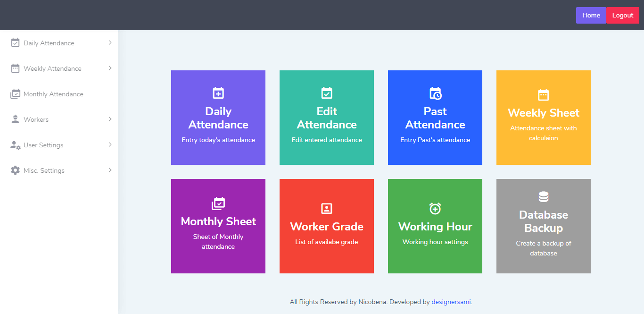
Task: Click the gear icon beside Misc. Settings
Action: pyautogui.click(x=16, y=170)
